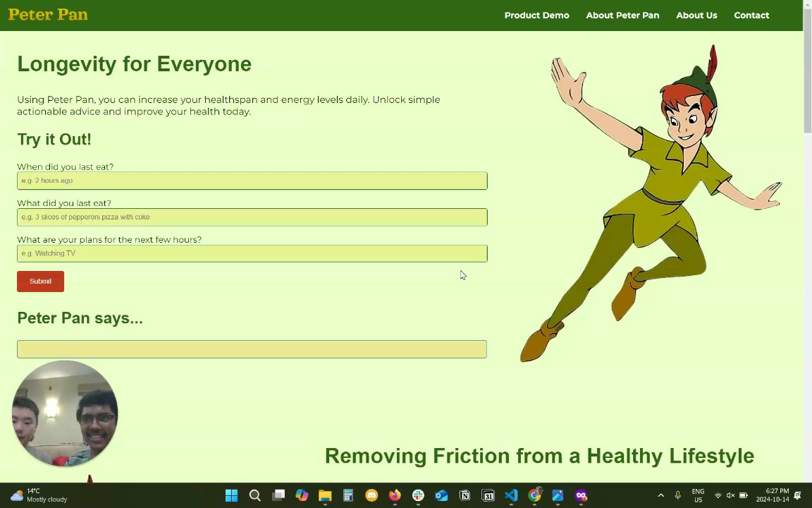The height and width of the screenshot is (508, 812).
Task: Click the label 'What did you last eat?'
Action: [64, 203]
